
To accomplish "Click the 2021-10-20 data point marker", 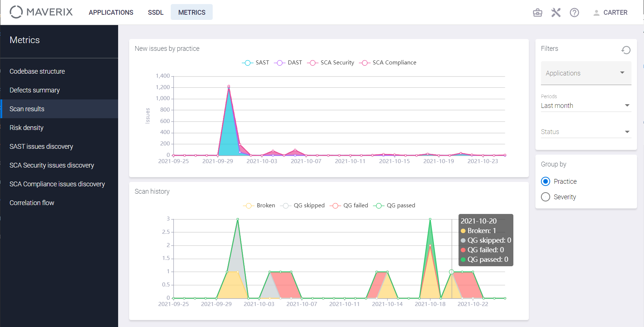I will 452,272.
